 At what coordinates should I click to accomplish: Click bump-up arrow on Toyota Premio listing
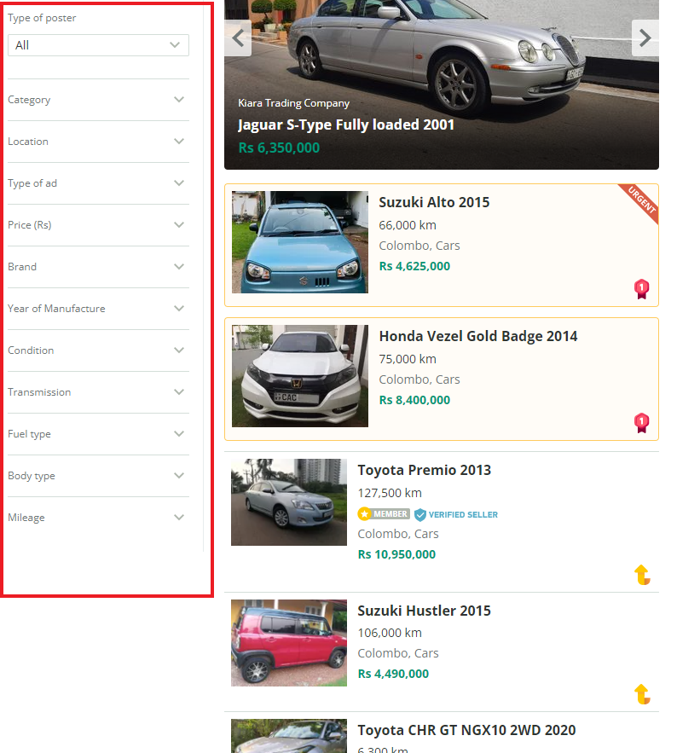pyautogui.click(x=642, y=575)
